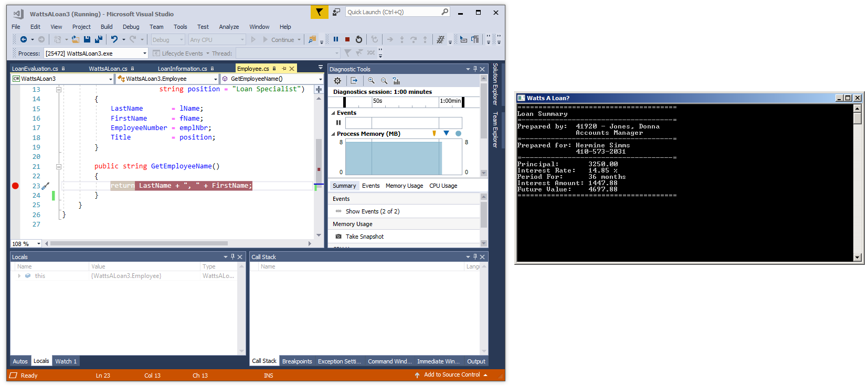Click the yellow notifications flag icon

319,12
